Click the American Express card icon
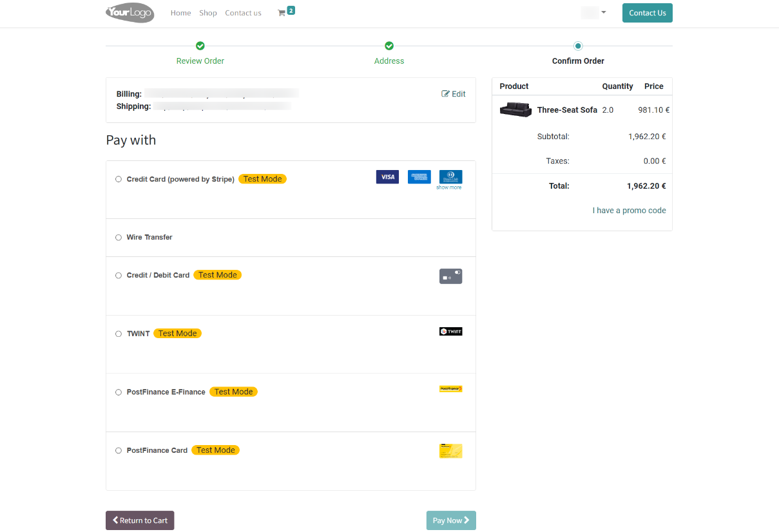The width and height of the screenshot is (779, 532). 419,177
